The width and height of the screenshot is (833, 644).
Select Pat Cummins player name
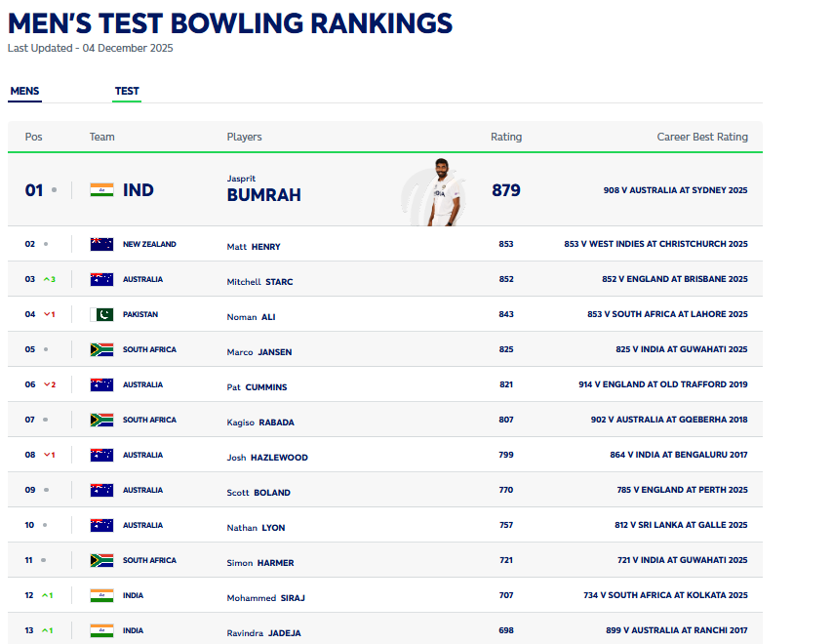coord(257,387)
